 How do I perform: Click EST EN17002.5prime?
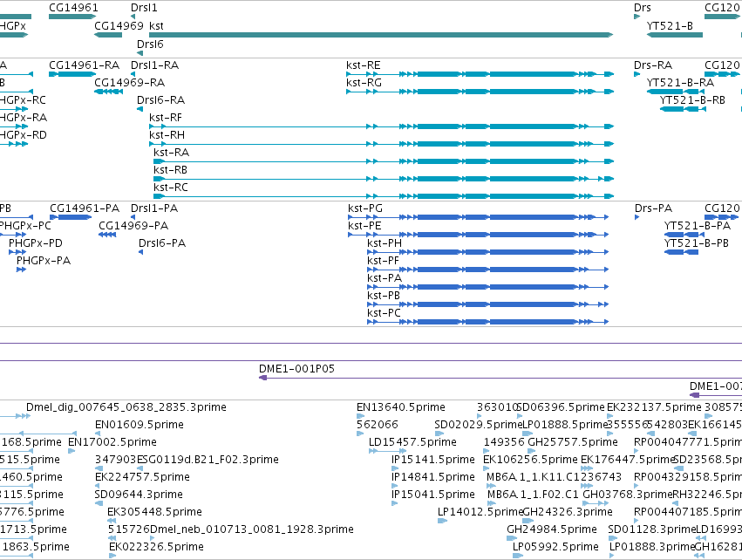click(x=112, y=442)
